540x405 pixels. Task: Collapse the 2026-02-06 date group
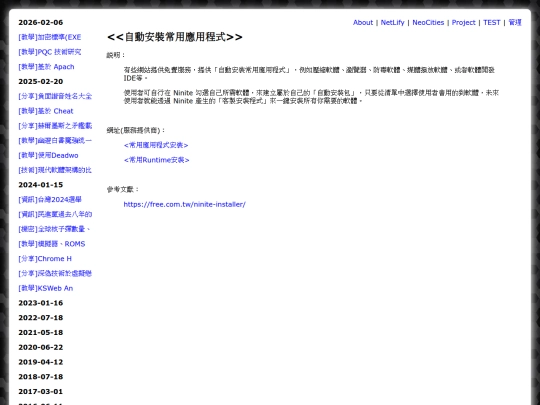41,22
